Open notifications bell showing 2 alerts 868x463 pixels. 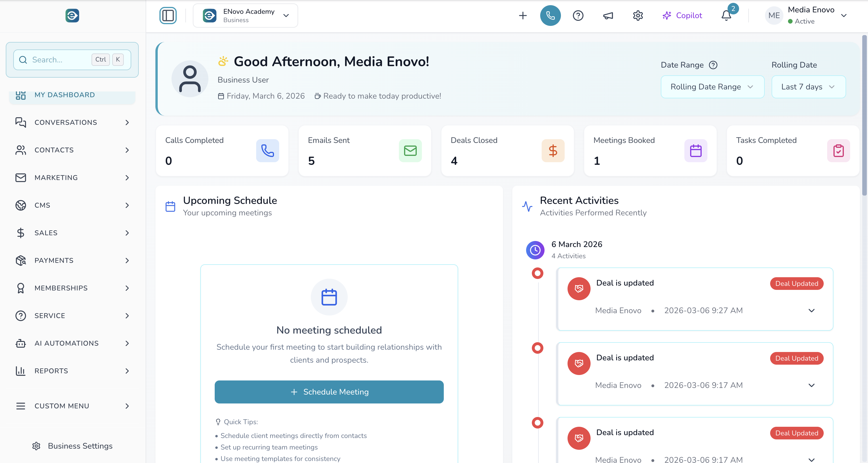tap(726, 16)
